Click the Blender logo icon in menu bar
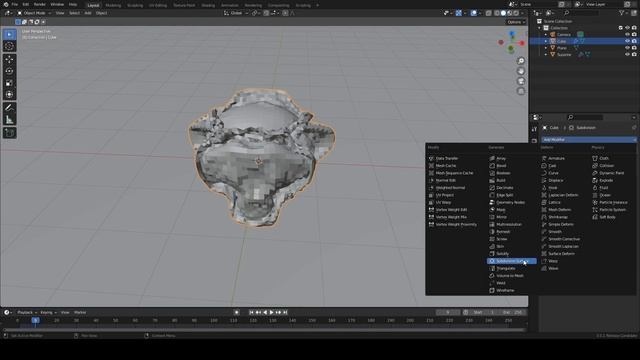 click(x=6, y=4)
